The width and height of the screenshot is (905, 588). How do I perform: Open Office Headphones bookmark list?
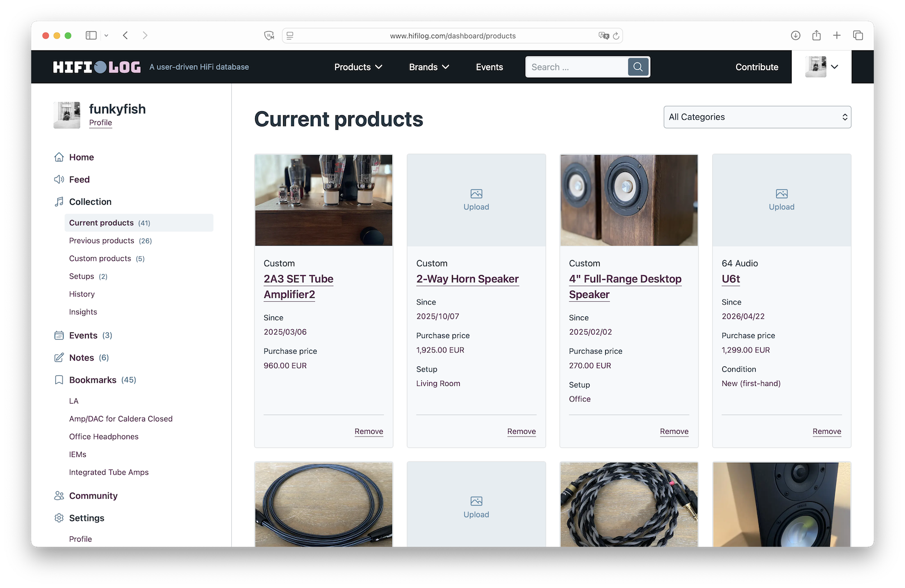(x=104, y=437)
